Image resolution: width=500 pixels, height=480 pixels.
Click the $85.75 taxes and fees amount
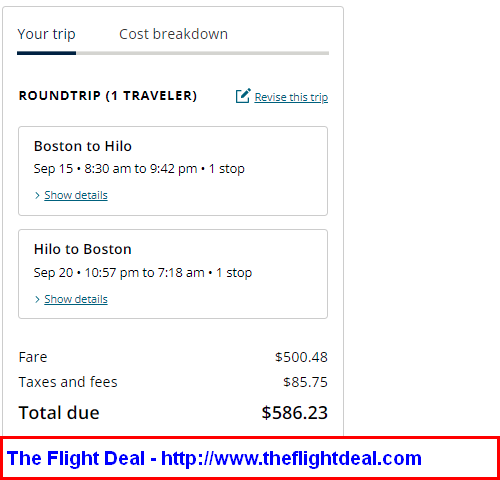pyautogui.click(x=305, y=382)
